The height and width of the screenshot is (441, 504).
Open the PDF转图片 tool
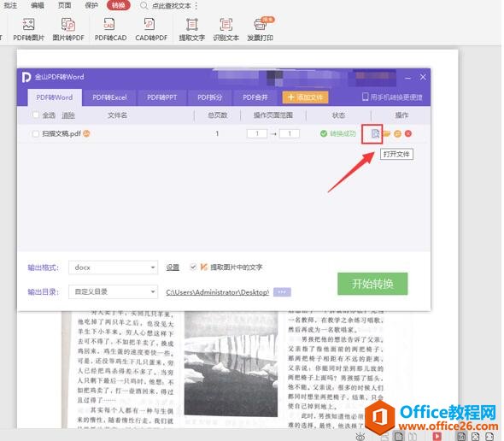(28, 30)
